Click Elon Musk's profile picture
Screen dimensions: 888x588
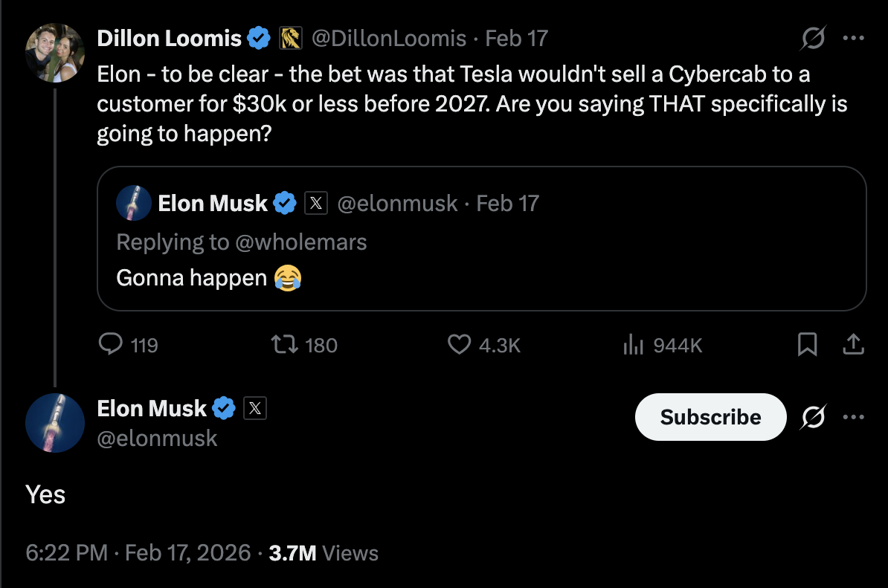[x=54, y=423]
